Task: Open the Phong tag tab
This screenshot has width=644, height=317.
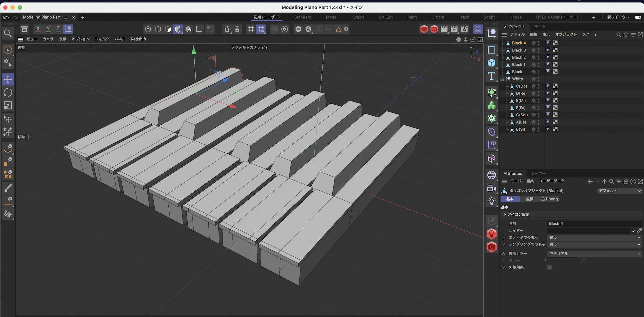Action: [550, 199]
